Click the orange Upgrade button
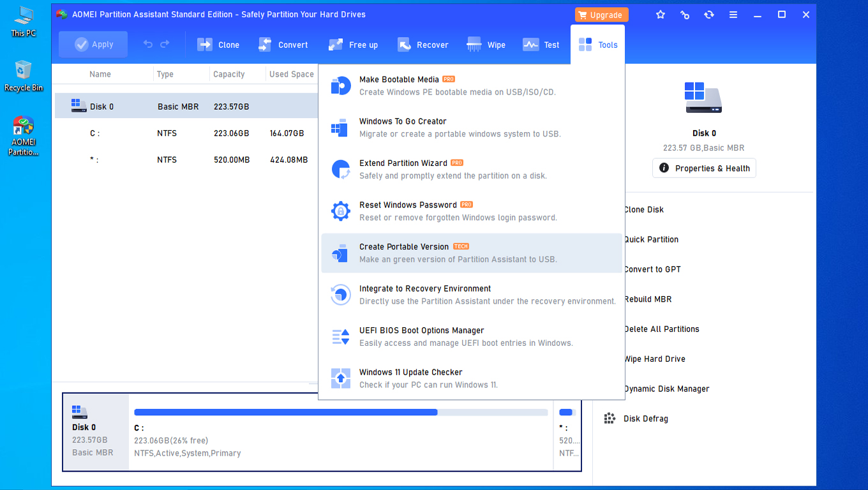The height and width of the screenshot is (490, 868). click(602, 15)
